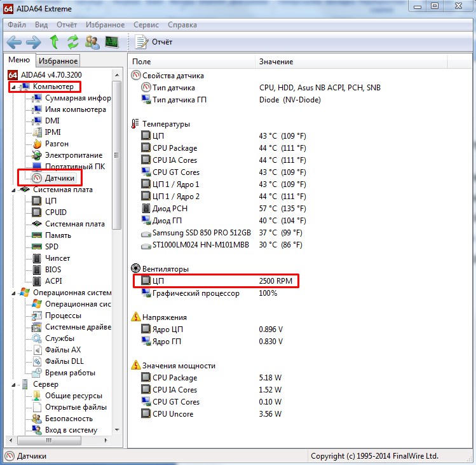Screen dimensions: 476x465
Task: Select Диод PCH temperature row
Action: (224, 209)
